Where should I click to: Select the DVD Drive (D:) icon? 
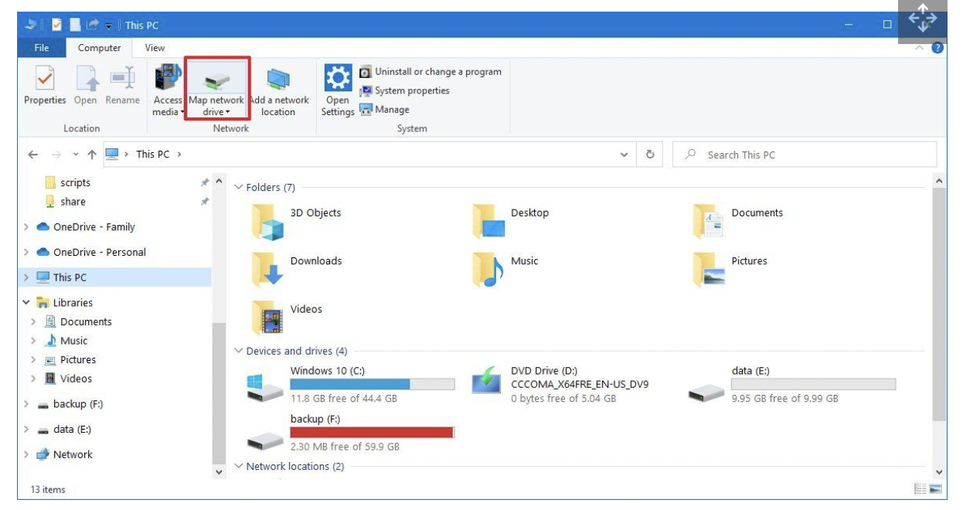coord(488,382)
